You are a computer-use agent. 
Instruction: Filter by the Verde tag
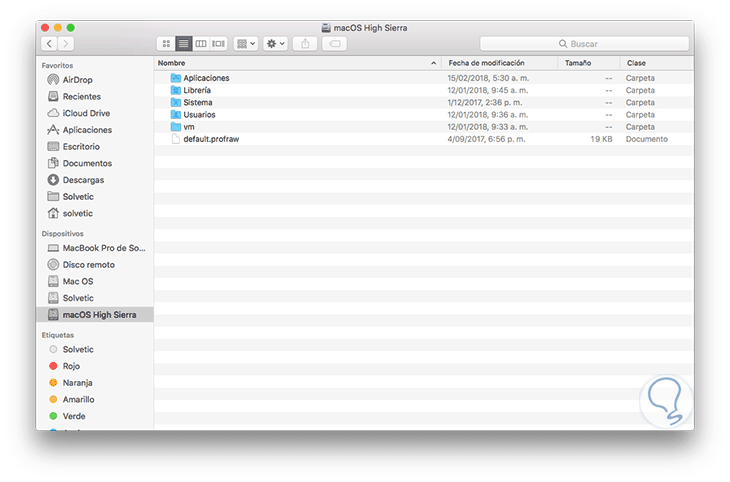95,417
